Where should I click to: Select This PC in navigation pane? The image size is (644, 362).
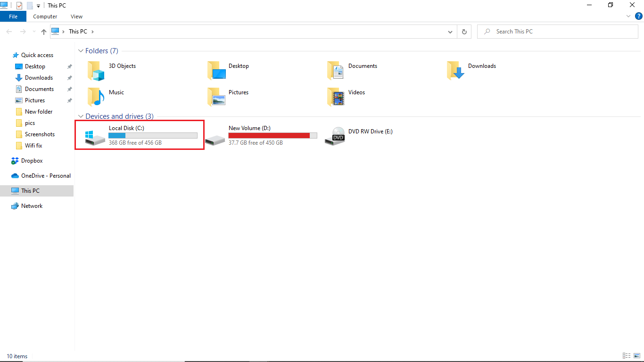coord(37,191)
